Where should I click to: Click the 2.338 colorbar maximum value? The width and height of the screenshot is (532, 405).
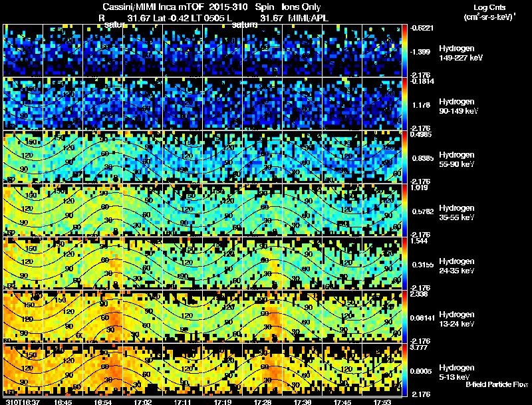tap(419, 294)
